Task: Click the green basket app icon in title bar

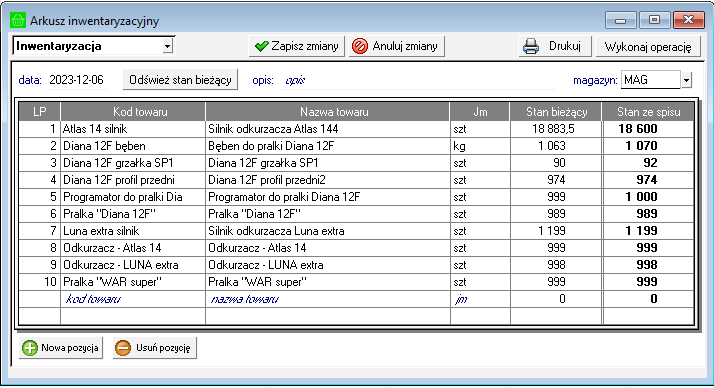Action: click(x=18, y=20)
